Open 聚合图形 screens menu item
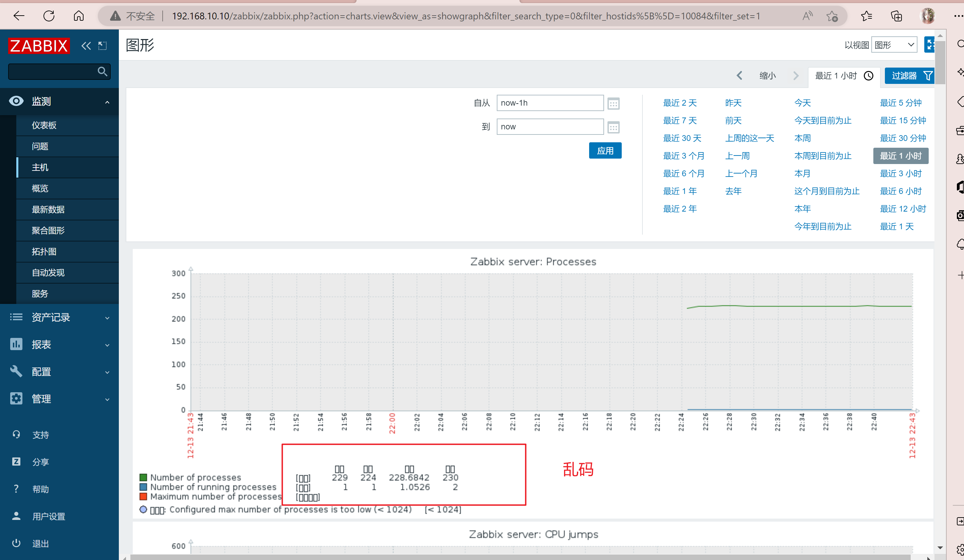Viewport: 964px width, 560px height. click(x=68, y=231)
